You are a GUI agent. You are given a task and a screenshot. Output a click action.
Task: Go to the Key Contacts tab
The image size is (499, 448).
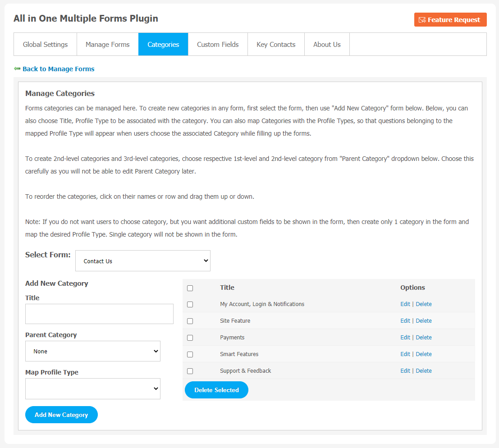[x=276, y=45]
